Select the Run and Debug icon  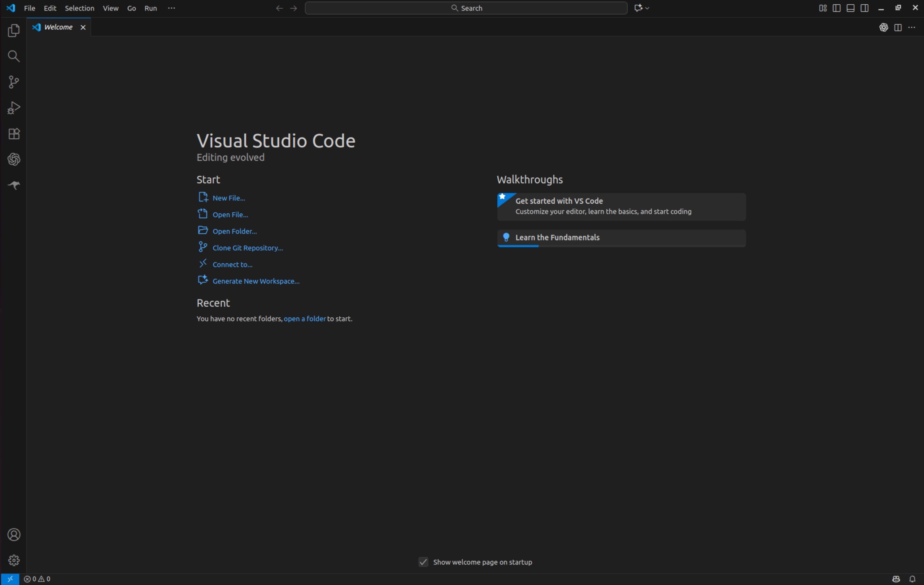tap(14, 108)
